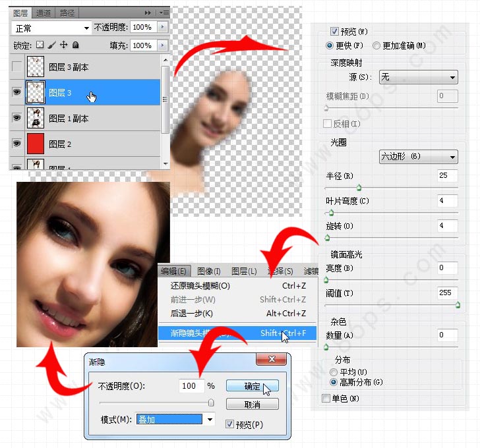Click the lock all padlock icon
Screen dimensions: 480x448
[x=75, y=45]
